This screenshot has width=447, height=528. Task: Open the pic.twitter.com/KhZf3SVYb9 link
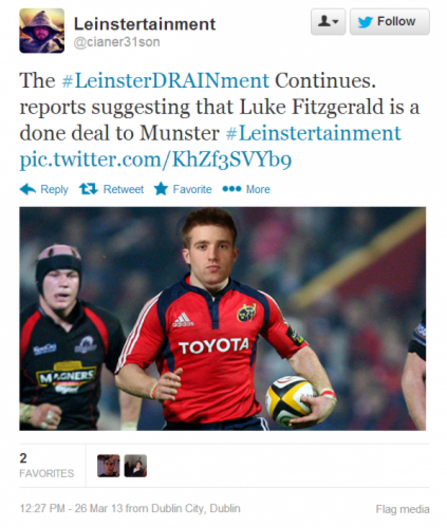[156, 159]
